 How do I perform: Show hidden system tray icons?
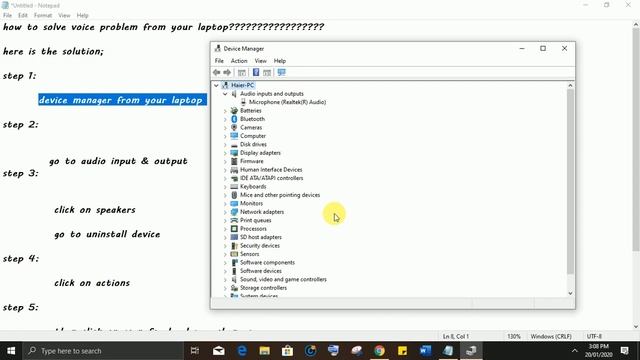click(575, 351)
